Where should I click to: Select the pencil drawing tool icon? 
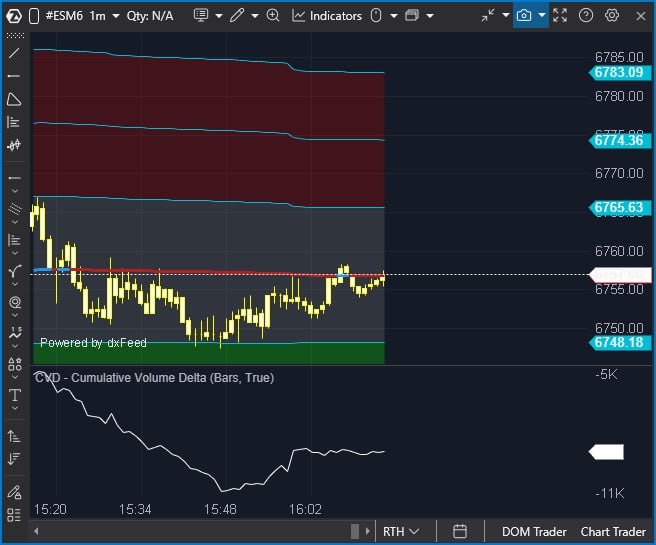(237, 15)
